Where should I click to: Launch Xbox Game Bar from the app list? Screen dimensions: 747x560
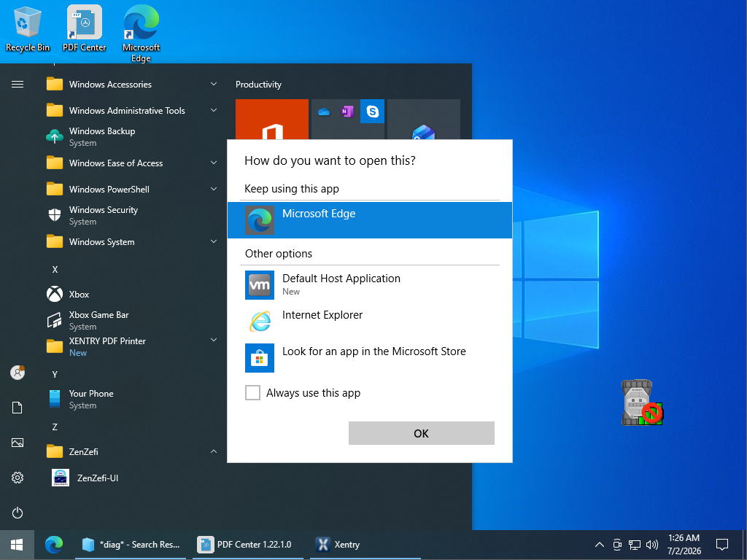133,321
